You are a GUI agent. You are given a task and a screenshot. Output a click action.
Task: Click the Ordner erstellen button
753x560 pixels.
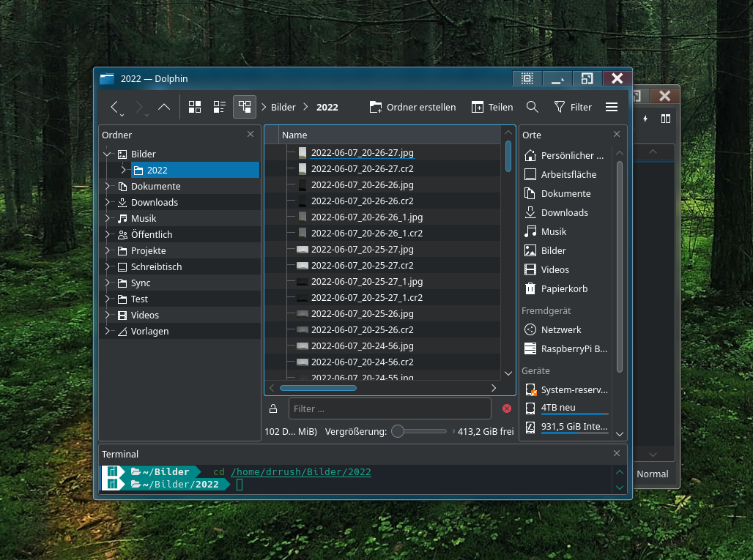coord(412,107)
